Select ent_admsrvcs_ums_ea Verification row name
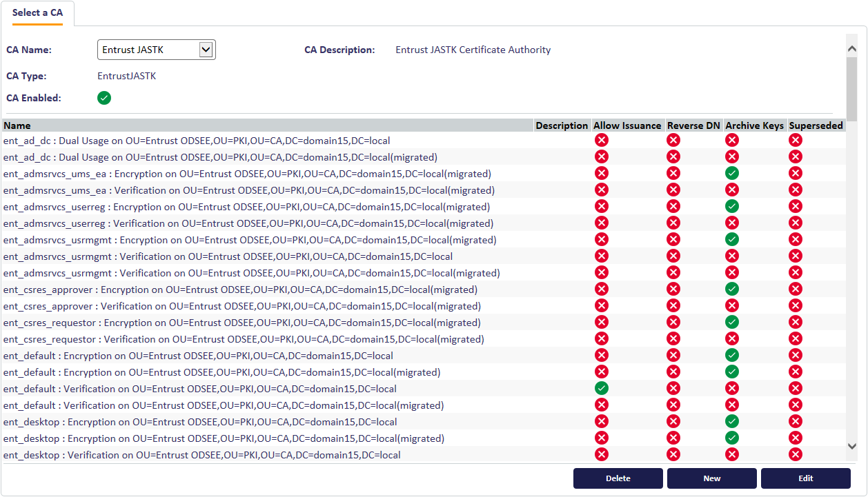Viewport: 868px width, 497px height. pyautogui.click(x=249, y=190)
